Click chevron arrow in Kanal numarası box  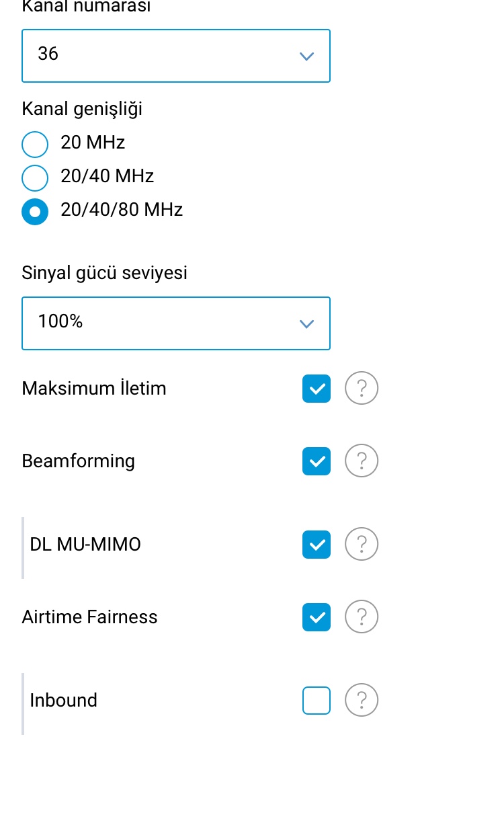tap(306, 56)
